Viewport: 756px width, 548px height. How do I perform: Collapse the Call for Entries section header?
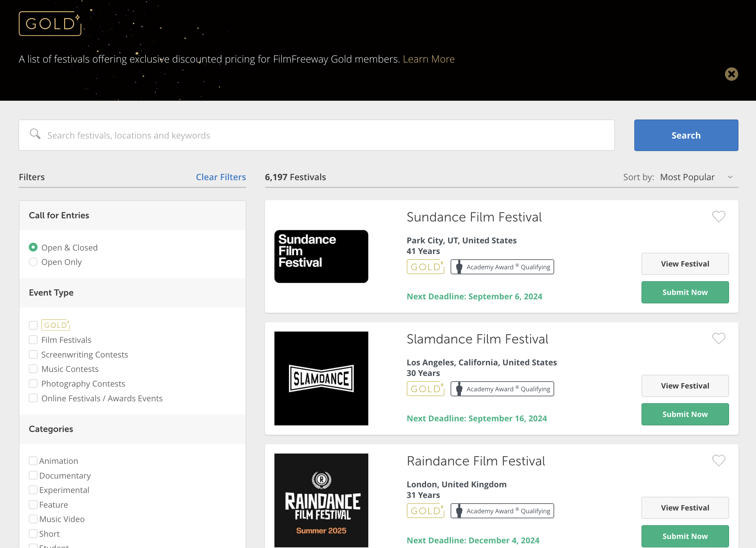132,215
